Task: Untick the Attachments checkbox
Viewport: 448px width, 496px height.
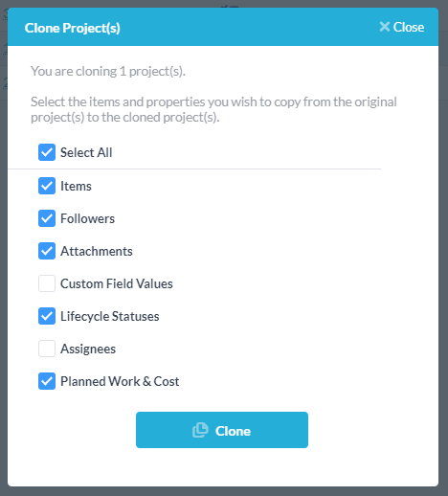Action: (x=47, y=251)
